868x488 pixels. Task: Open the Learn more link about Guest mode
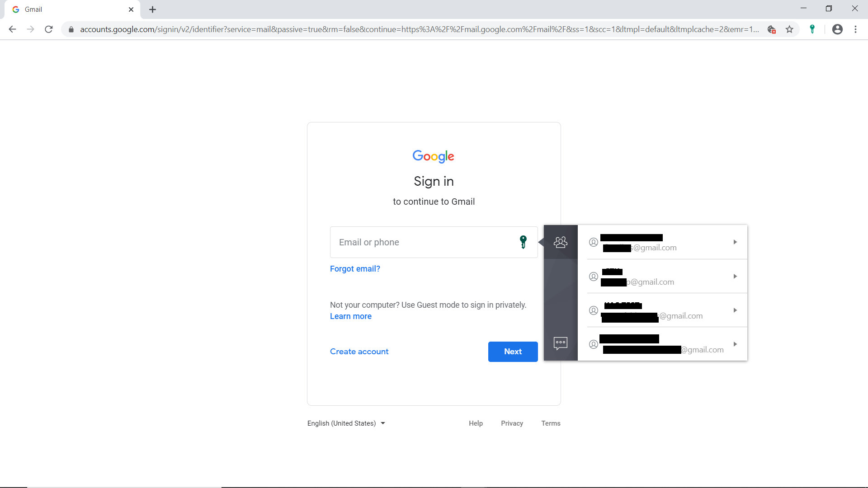click(x=351, y=316)
